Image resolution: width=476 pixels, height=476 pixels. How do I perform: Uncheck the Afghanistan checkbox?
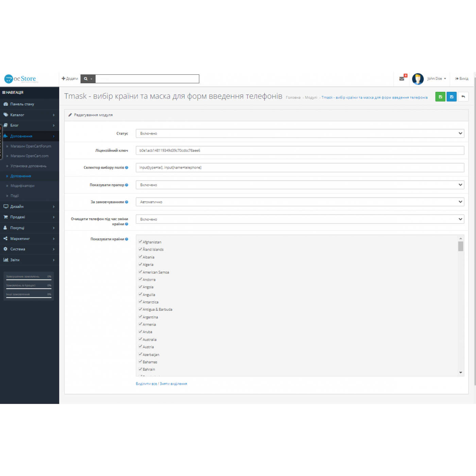coord(140,242)
